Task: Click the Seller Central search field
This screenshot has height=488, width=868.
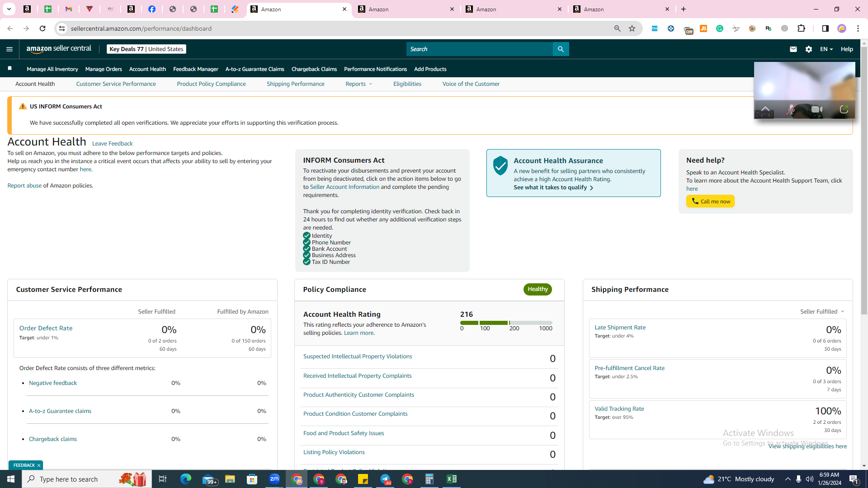Action: 479,49
